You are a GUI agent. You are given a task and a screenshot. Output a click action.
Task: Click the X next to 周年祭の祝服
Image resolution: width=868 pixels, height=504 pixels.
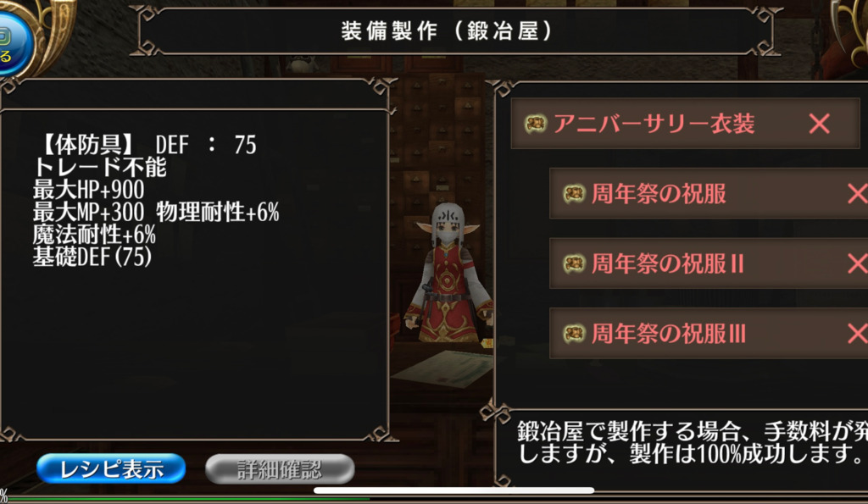click(x=858, y=194)
